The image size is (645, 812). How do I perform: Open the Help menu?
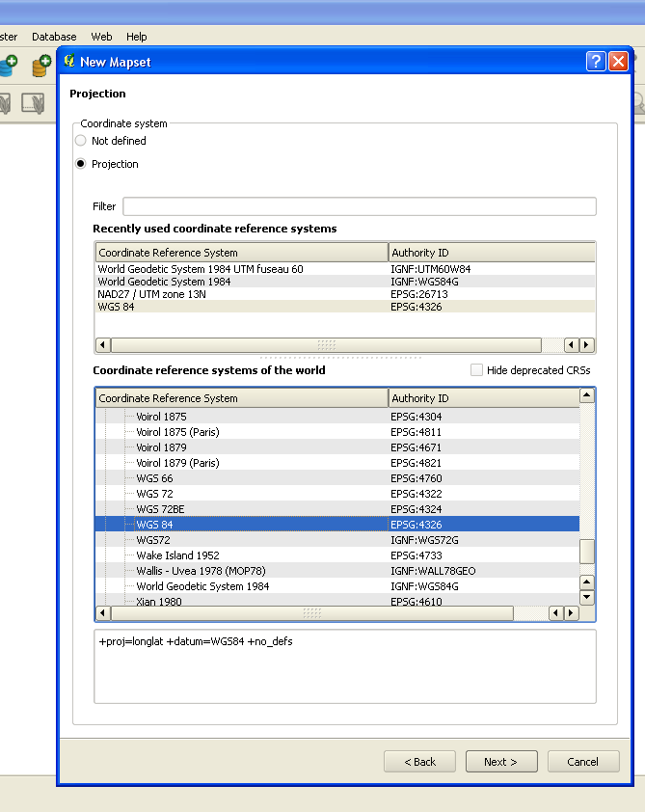point(137,37)
